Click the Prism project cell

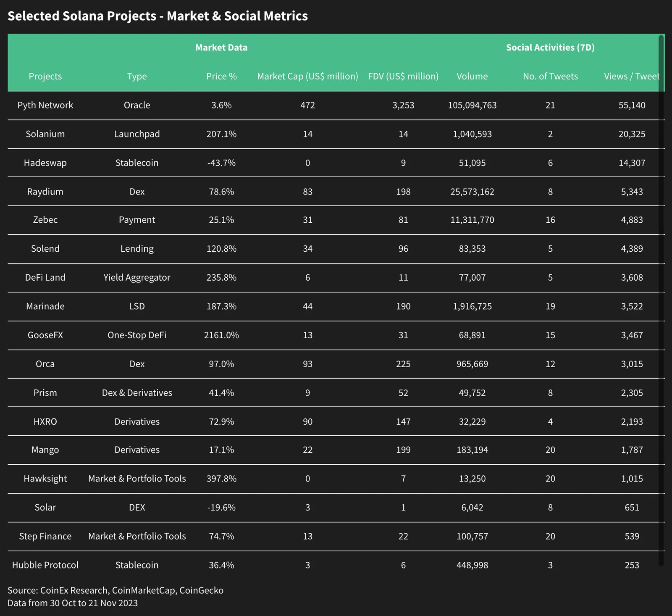[x=45, y=392]
